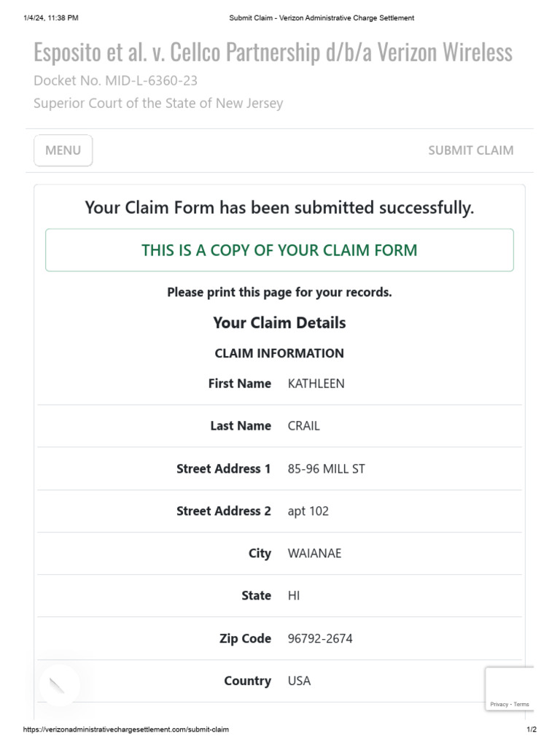The height and width of the screenshot is (747, 560).
Task: Click the Docket No. MID-L-6360-23 text
Action: 115,80
